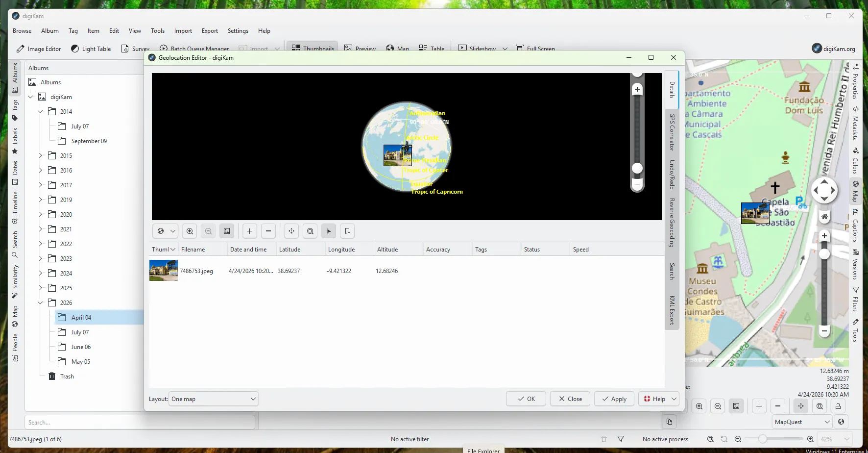Image resolution: width=868 pixels, height=453 pixels.
Task: Switch to Reverse Geocoding tab
Action: [x=672, y=223]
